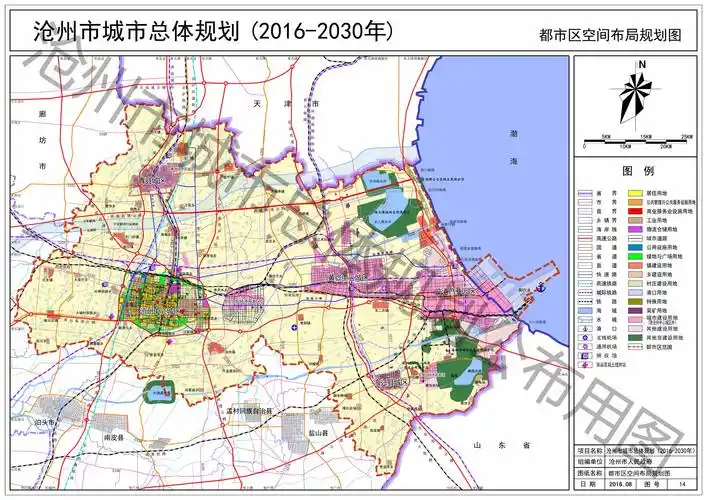Click the 孟村回族自治县 label
This screenshot has height=500, width=707.
(x=250, y=411)
